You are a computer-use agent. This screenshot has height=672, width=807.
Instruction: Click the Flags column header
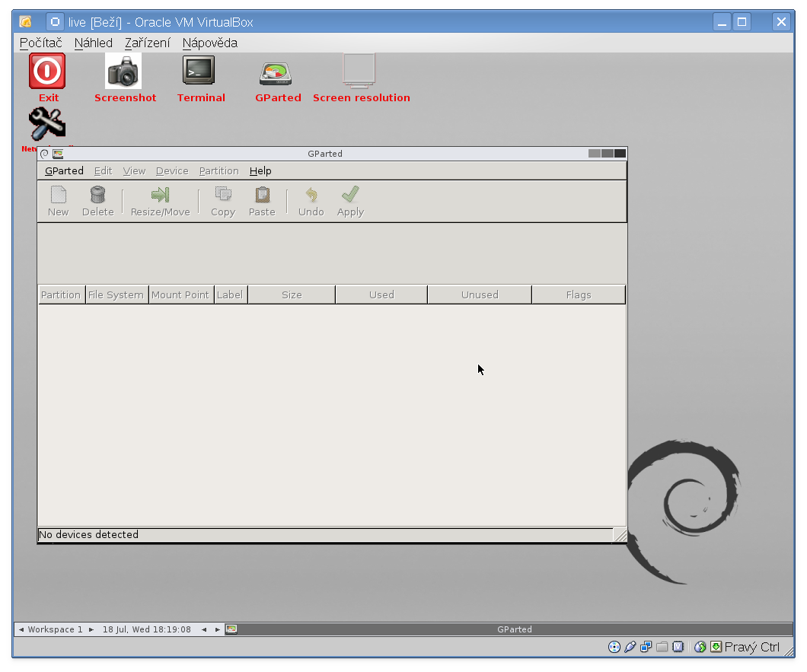pyautogui.click(x=579, y=295)
